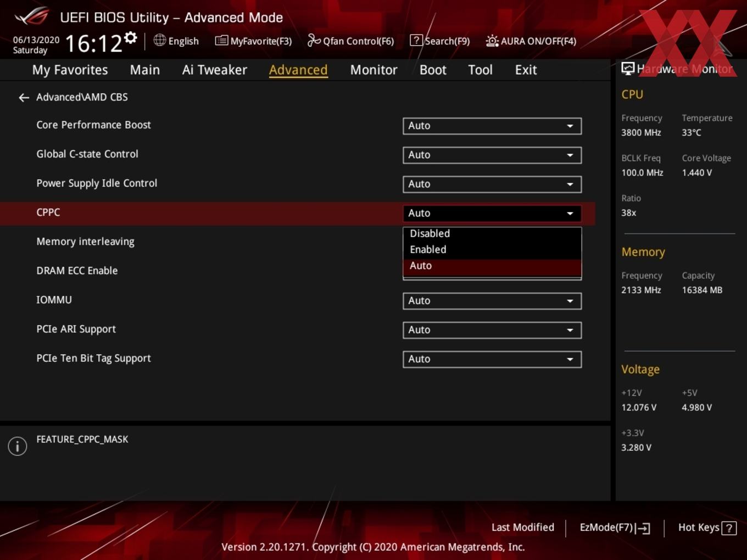
Task: Select the DRAM ECC Enable label
Action: coord(77,271)
